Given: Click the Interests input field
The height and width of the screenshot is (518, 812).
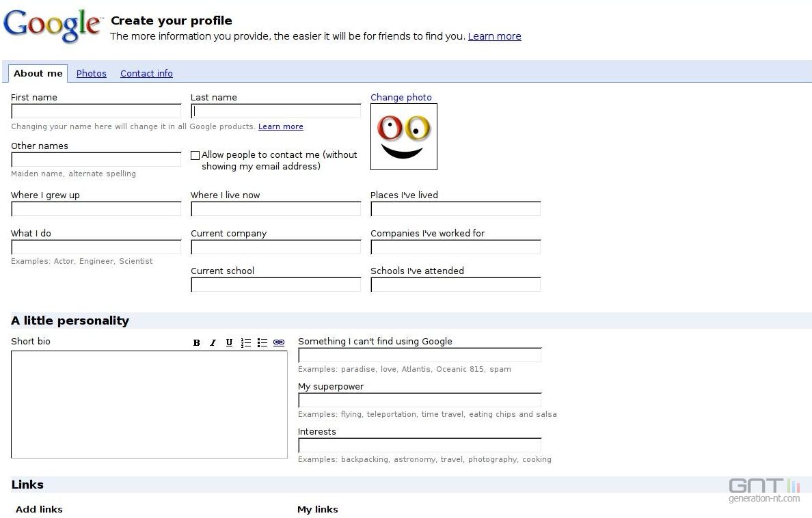Looking at the screenshot, I should pos(420,445).
